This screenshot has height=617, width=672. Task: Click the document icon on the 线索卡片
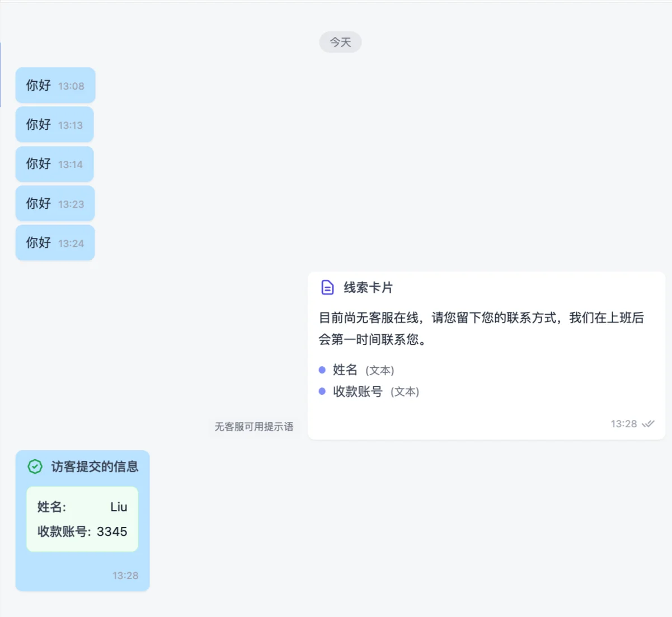[x=326, y=287]
